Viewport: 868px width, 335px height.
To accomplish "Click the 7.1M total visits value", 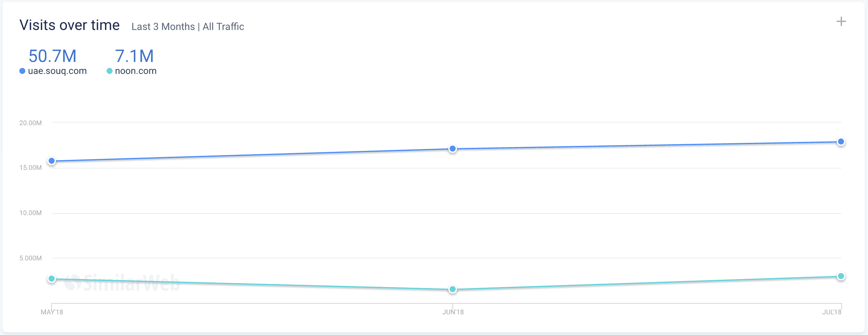I will tap(135, 56).
